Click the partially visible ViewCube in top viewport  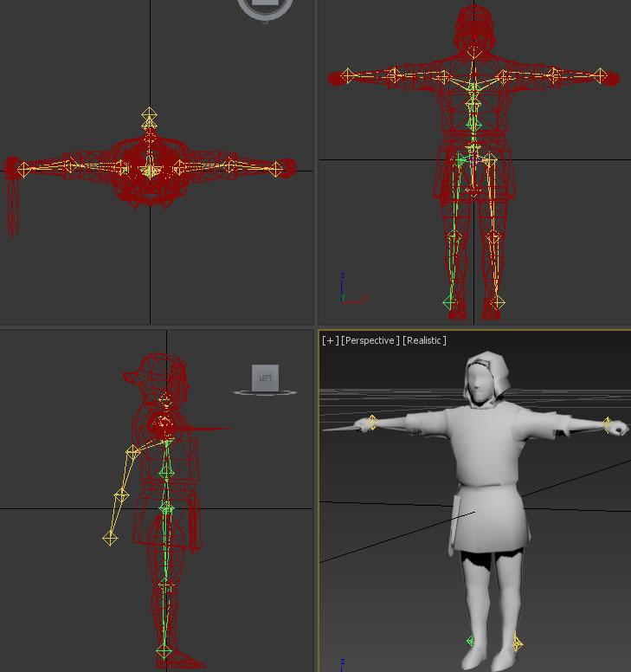266,7
